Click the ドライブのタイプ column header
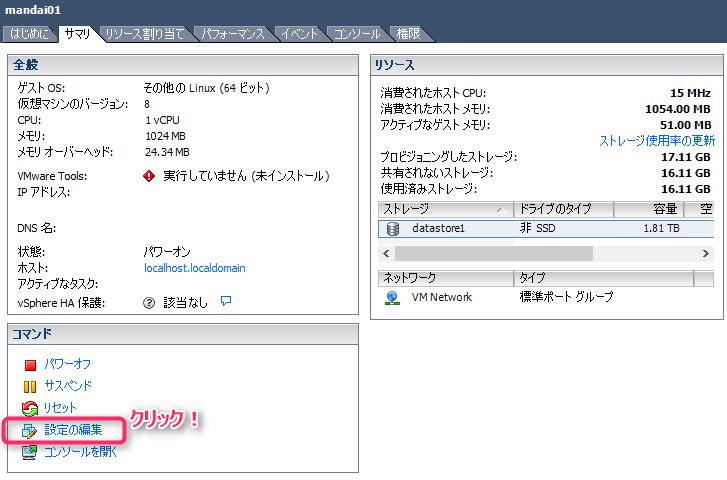 [x=564, y=210]
